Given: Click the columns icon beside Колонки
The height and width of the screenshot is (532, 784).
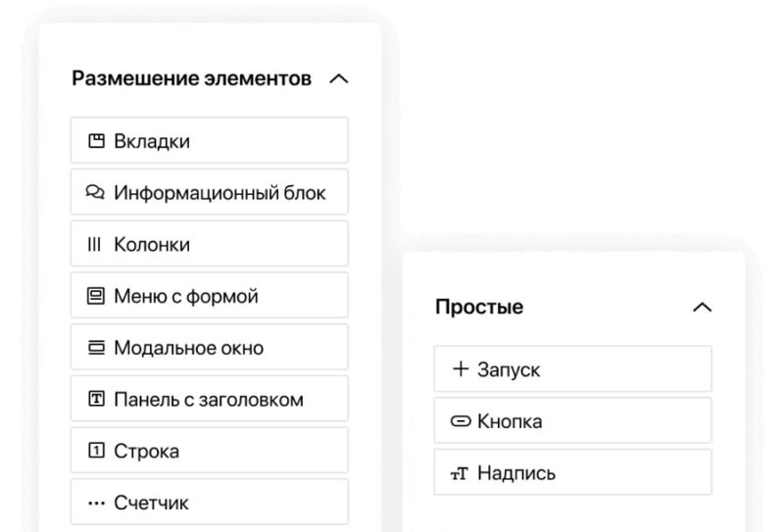Looking at the screenshot, I should point(95,245).
